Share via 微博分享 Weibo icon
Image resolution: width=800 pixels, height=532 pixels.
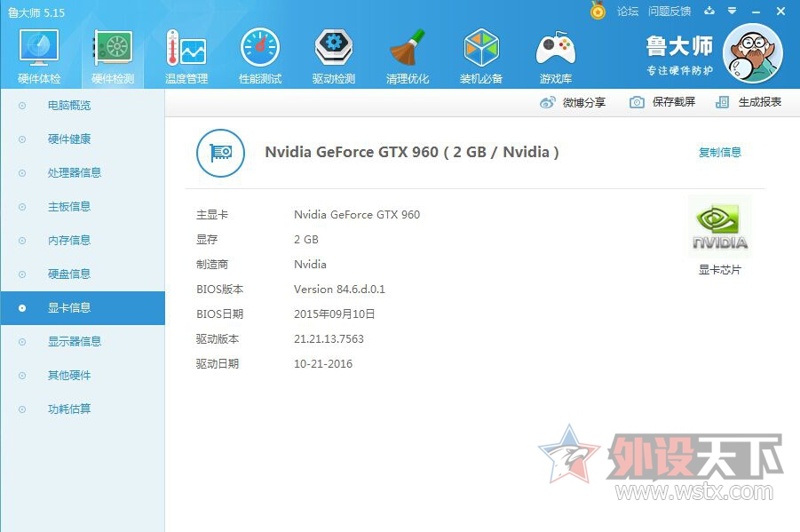coord(573,103)
